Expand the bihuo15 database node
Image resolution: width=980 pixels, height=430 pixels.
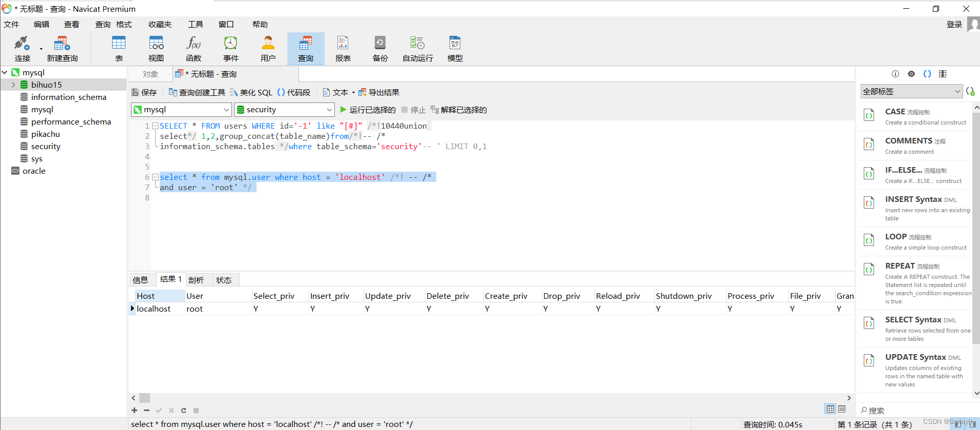13,85
